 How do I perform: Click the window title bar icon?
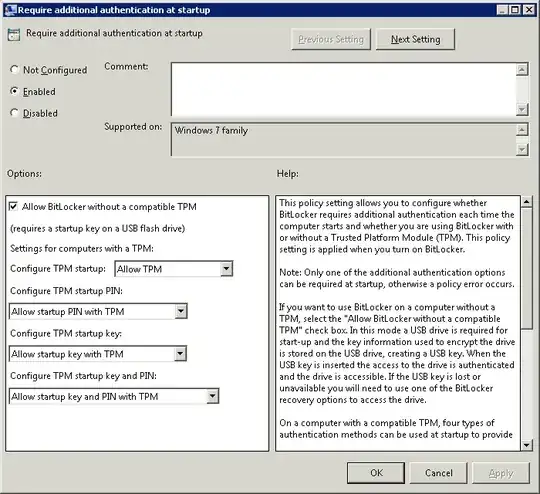pyautogui.click(x=10, y=10)
